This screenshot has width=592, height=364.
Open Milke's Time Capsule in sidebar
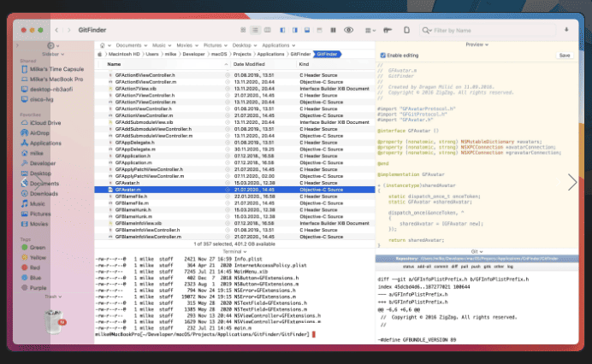[52, 69]
